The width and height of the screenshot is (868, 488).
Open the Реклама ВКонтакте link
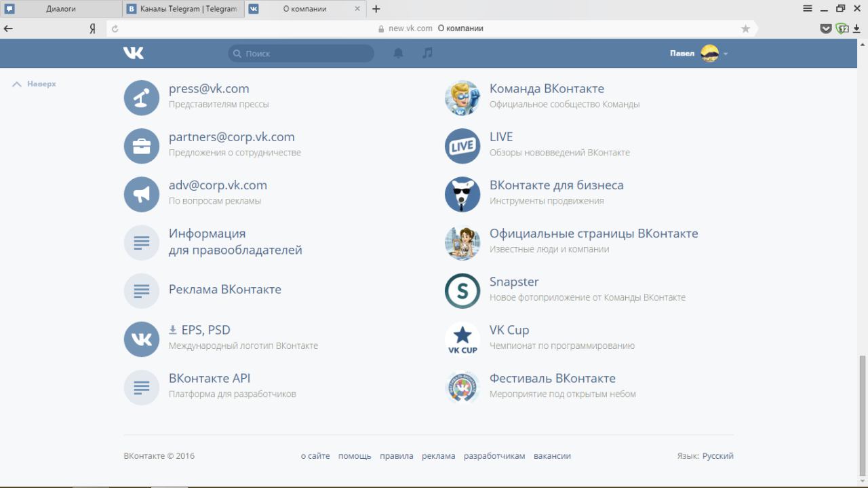pos(225,289)
